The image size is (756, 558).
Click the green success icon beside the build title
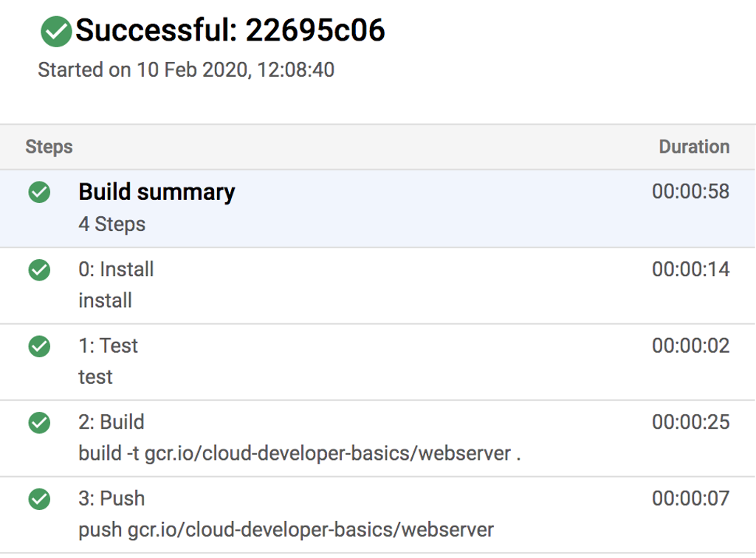(56, 32)
